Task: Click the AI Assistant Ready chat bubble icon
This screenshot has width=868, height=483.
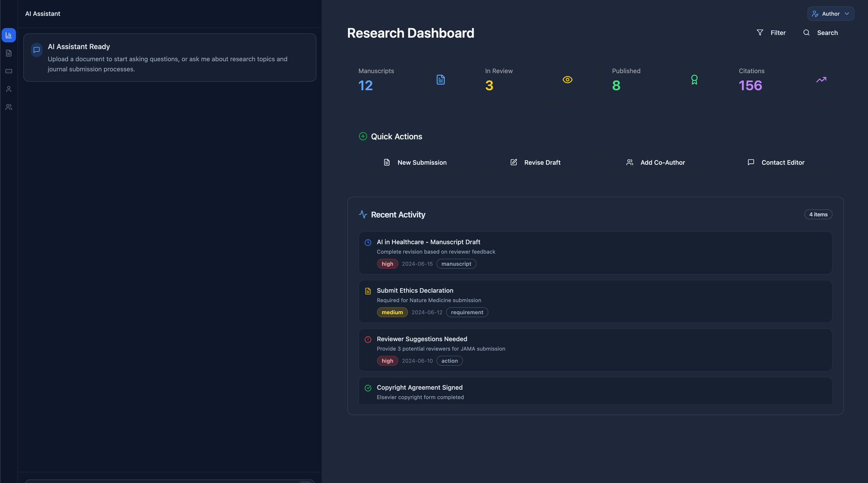Action: coord(37,50)
